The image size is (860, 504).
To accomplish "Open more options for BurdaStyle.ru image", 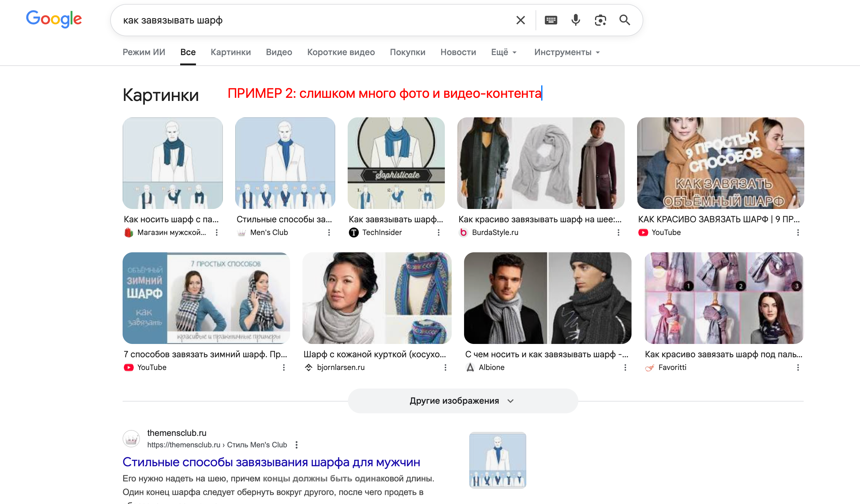I will (x=618, y=232).
